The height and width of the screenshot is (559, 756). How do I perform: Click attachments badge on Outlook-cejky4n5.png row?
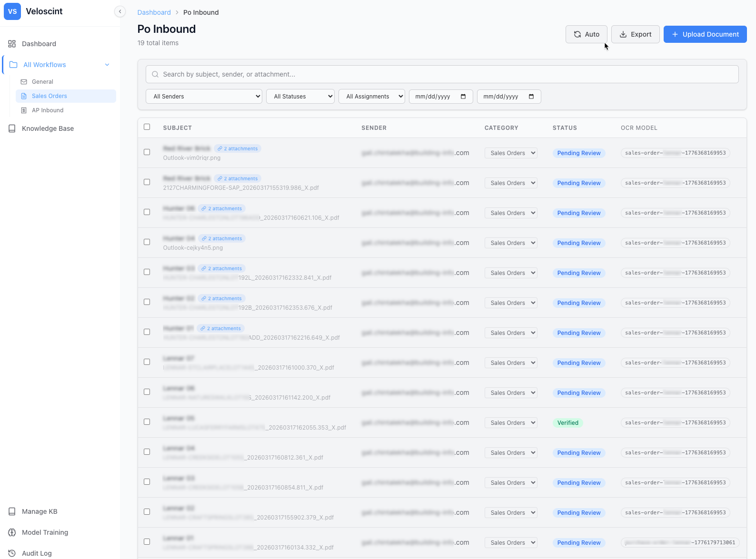point(222,238)
